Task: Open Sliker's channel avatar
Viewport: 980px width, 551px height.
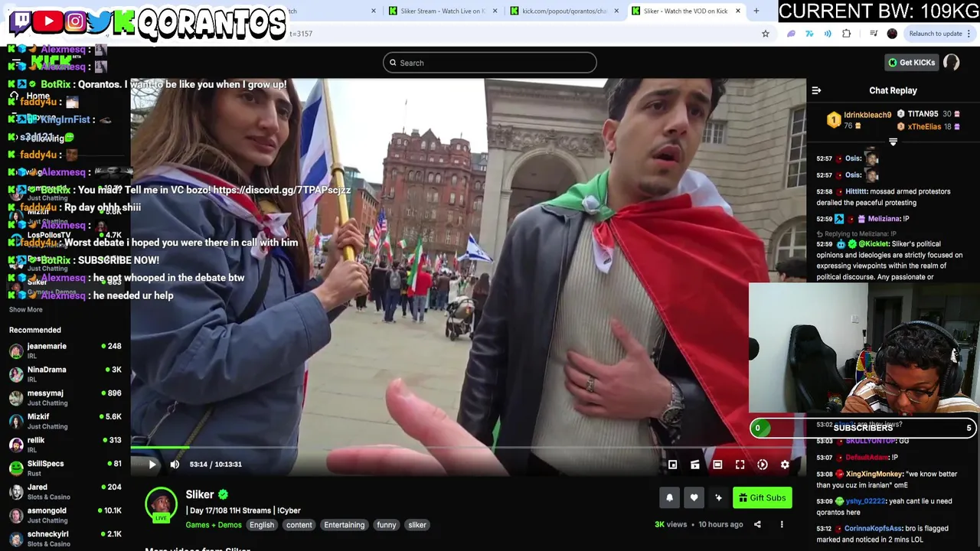Action: (x=161, y=504)
